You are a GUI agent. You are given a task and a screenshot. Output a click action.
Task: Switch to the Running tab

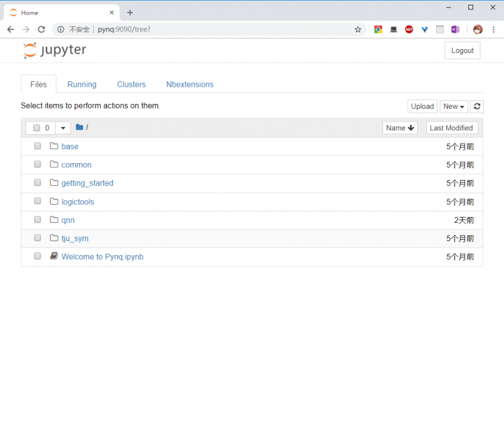[x=82, y=85]
